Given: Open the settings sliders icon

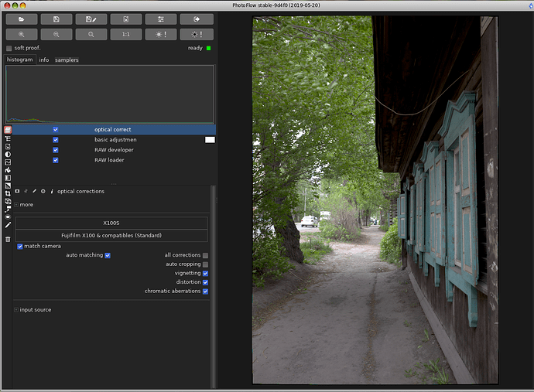Looking at the screenshot, I should 161,19.
